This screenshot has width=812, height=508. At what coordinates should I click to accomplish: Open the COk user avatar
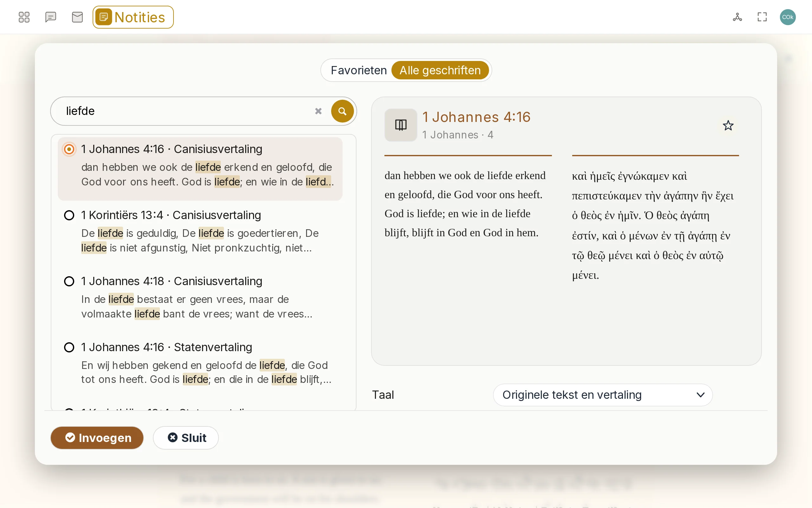point(788,17)
